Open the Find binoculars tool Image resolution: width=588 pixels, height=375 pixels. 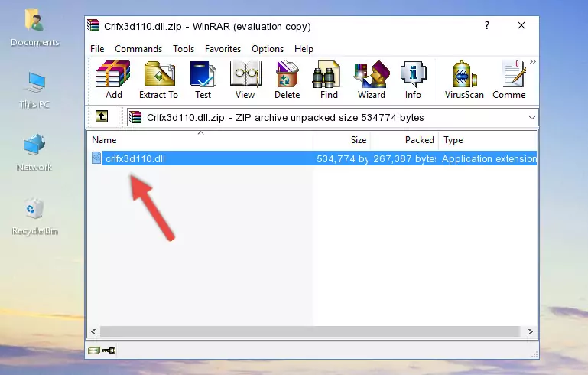click(329, 80)
